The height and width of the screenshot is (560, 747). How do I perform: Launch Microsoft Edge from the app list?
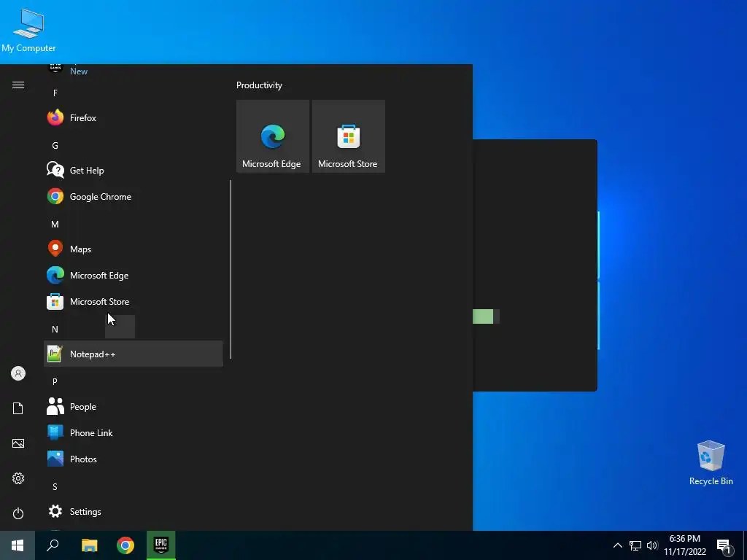133,275
